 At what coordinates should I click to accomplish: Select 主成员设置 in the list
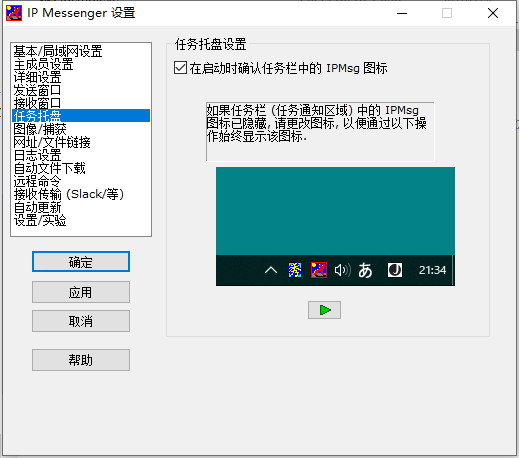tap(81, 64)
